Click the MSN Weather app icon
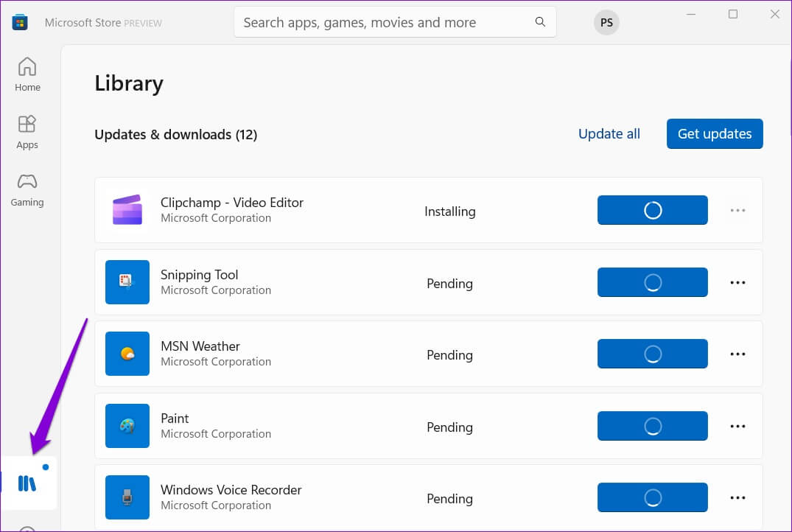This screenshot has width=792, height=532. [127, 354]
